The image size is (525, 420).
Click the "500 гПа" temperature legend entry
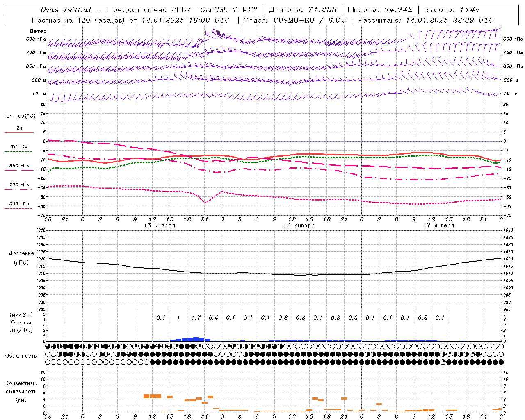pyautogui.click(x=19, y=203)
